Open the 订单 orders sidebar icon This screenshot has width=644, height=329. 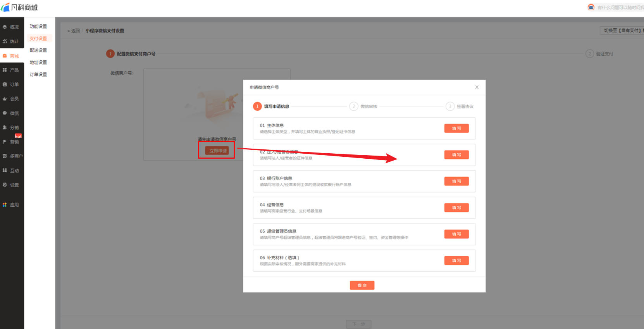[5, 84]
